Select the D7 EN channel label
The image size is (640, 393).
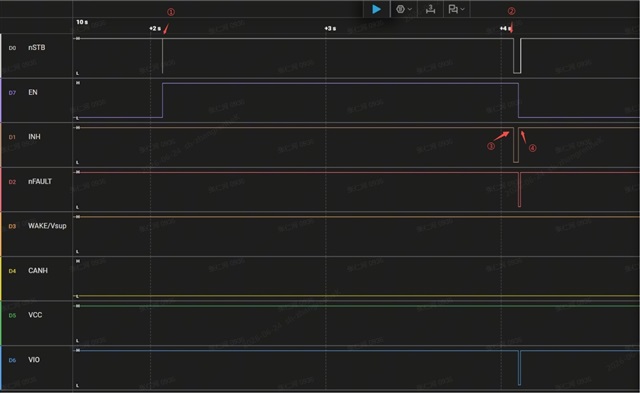[23, 92]
